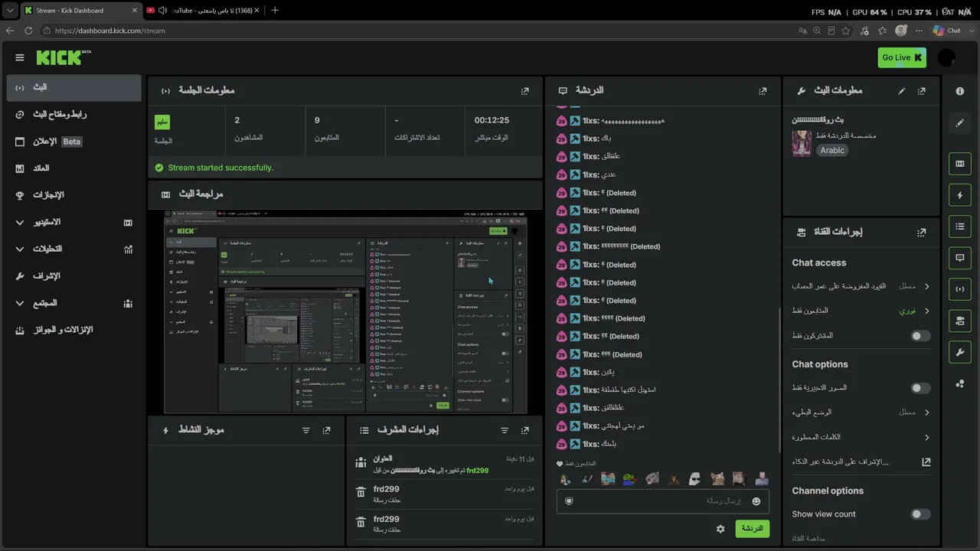Open الكلمات المحظورة banned words settings

click(861, 438)
